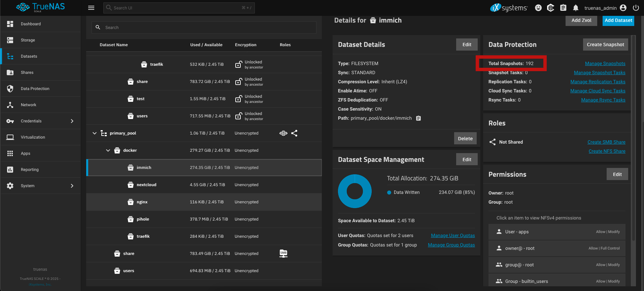644x291 pixels.
Task: Click the Add Zvol button
Action: coord(581,20)
